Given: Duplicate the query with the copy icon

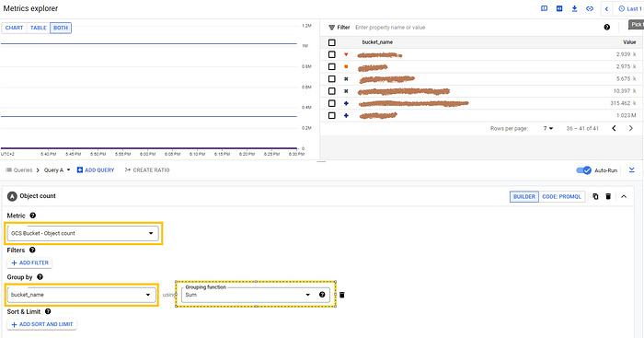Looking at the screenshot, I should point(595,196).
